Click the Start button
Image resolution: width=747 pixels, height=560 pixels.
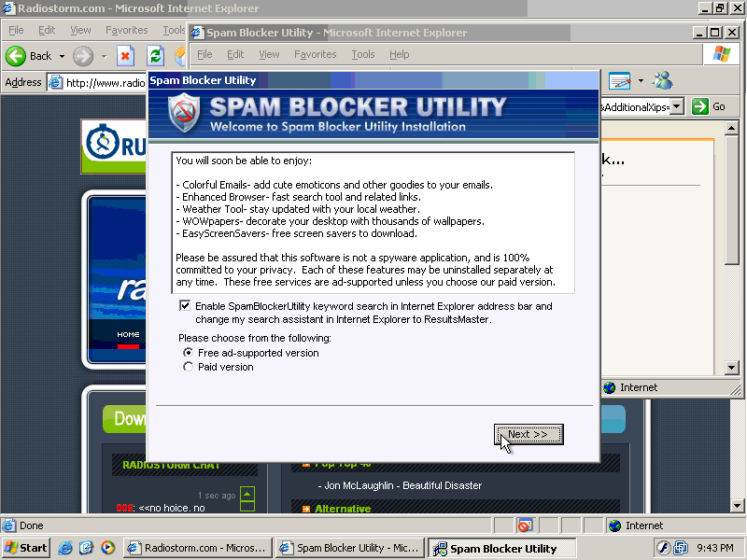26,548
